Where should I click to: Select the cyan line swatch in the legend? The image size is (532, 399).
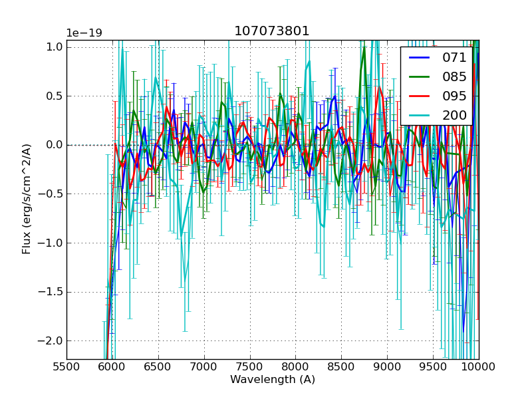point(420,116)
